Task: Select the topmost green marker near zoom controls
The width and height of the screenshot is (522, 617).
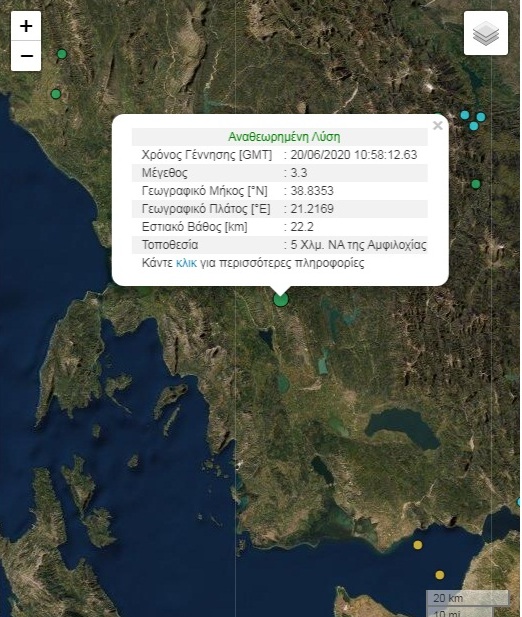Action: pyautogui.click(x=62, y=54)
